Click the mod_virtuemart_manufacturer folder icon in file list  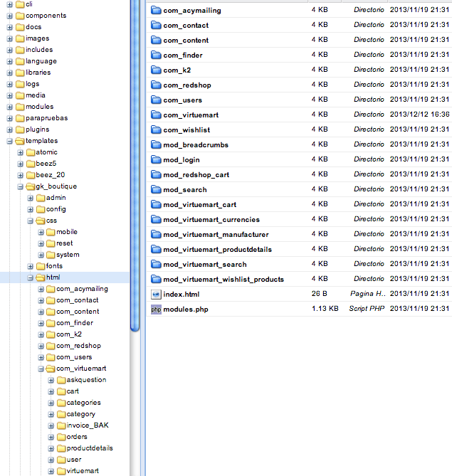156,234
